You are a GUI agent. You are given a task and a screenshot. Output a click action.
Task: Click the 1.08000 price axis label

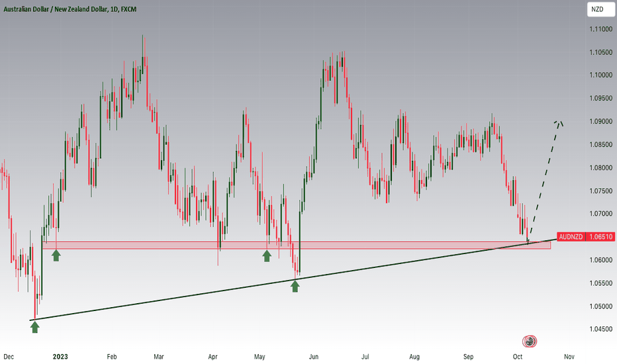tap(601, 167)
